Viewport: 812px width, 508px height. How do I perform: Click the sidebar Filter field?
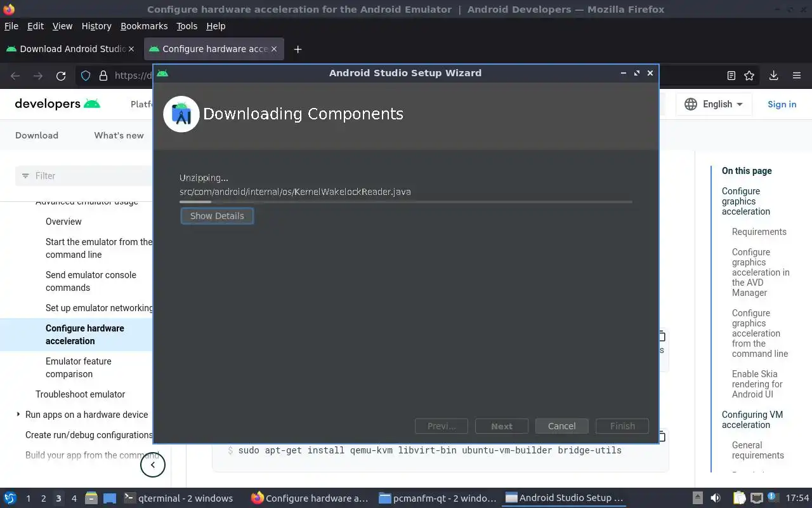(x=84, y=176)
